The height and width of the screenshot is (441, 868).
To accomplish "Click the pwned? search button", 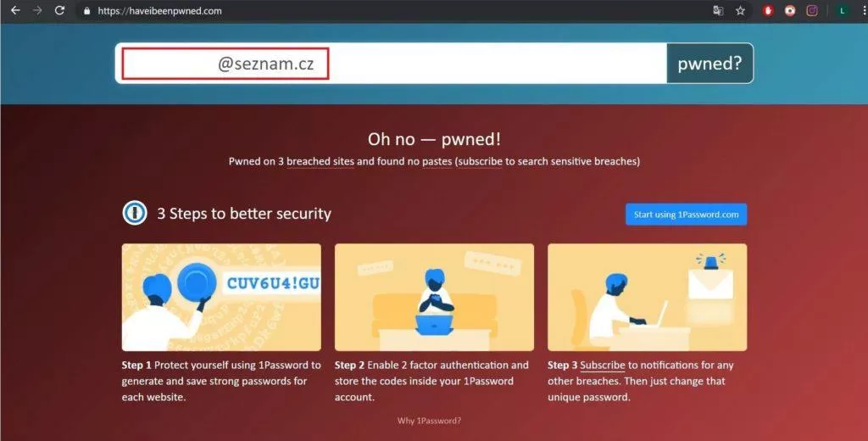I will tap(709, 63).
